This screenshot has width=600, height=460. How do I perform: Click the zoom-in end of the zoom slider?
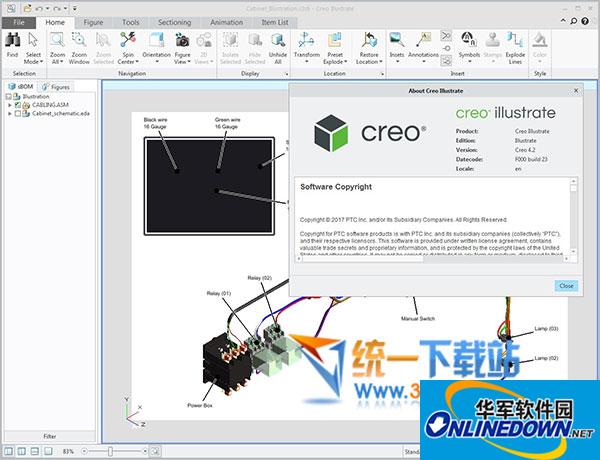point(145,452)
